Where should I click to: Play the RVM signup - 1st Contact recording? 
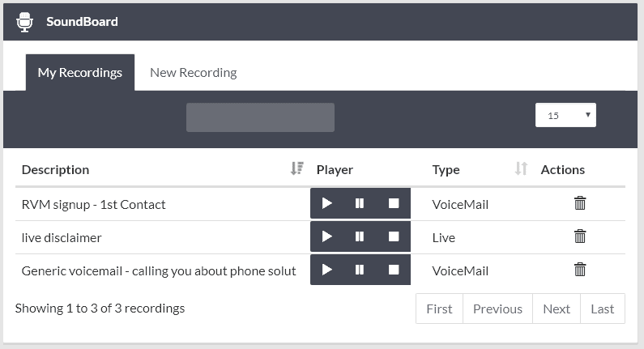tap(327, 203)
